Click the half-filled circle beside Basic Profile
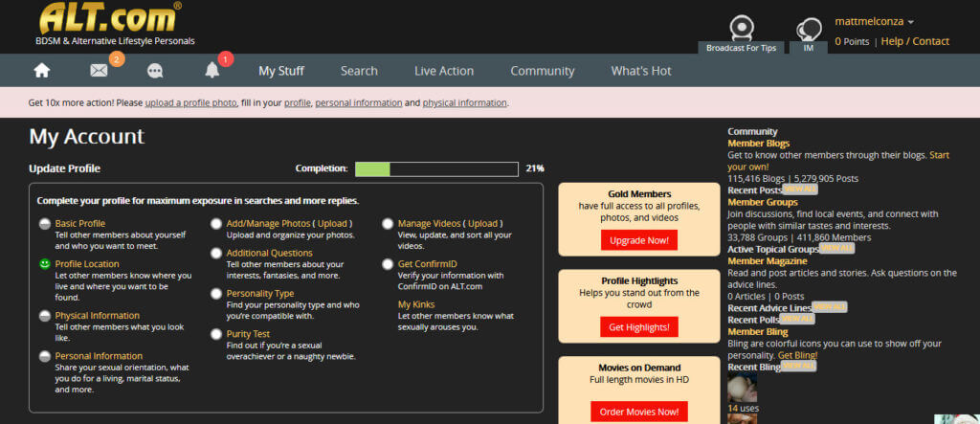The image size is (980, 424). point(44,224)
